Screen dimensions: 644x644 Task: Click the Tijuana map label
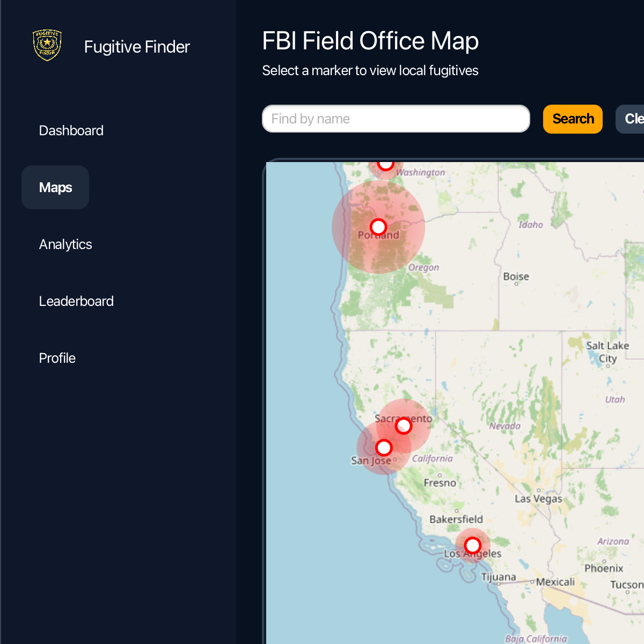pyautogui.click(x=499, y=577)
